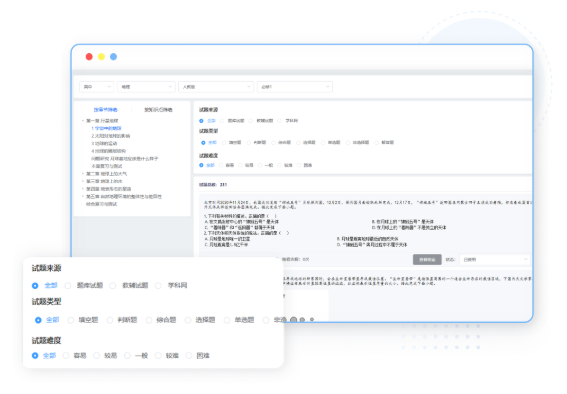This screenshot has height=394, width=567.
Task: Click the blue dot in the window title bar
Action: point(114,57)
